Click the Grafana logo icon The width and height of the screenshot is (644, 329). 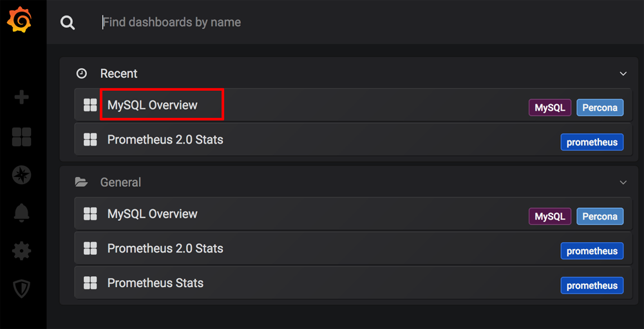(x=19, y=21)
